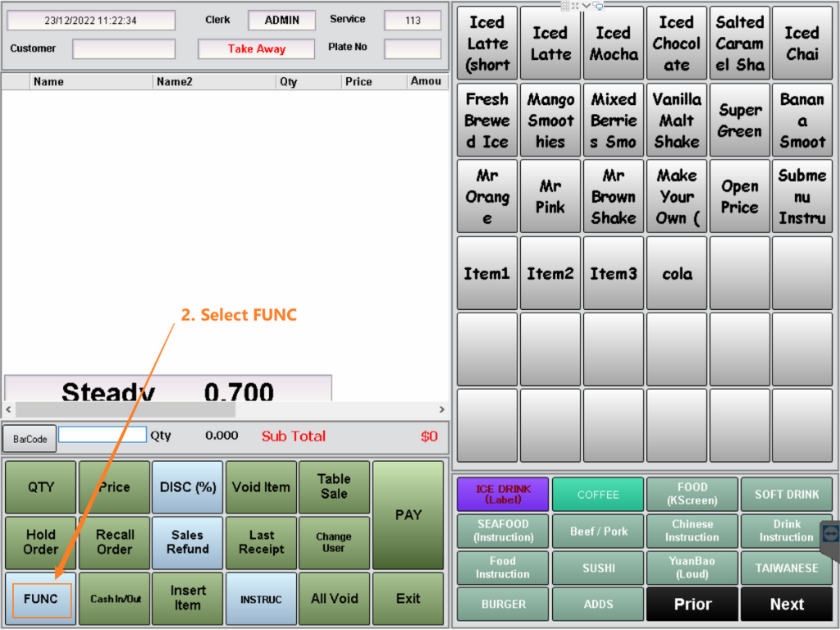Switch to the COFFEE category
This screenshot has height=630, width=840.
pyautogui.click(x=598, y=495)
